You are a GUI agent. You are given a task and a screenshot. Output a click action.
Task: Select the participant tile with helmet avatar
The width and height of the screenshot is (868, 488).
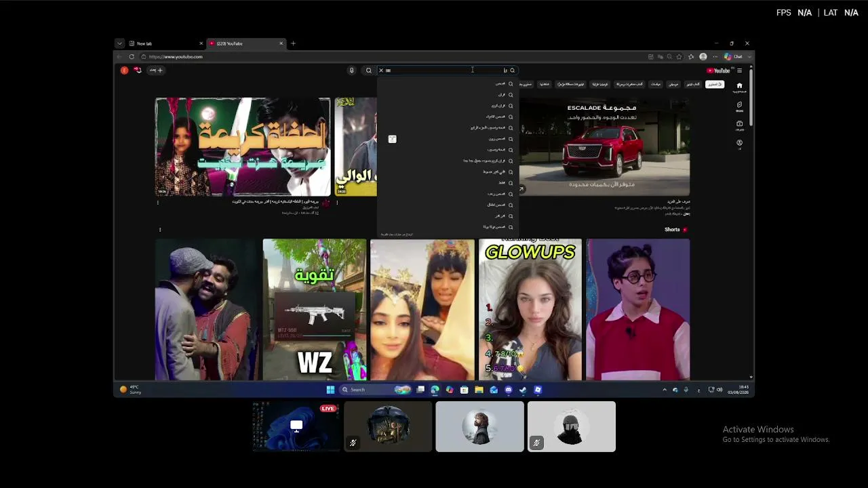pyautogui.click(x=388, y=426)
